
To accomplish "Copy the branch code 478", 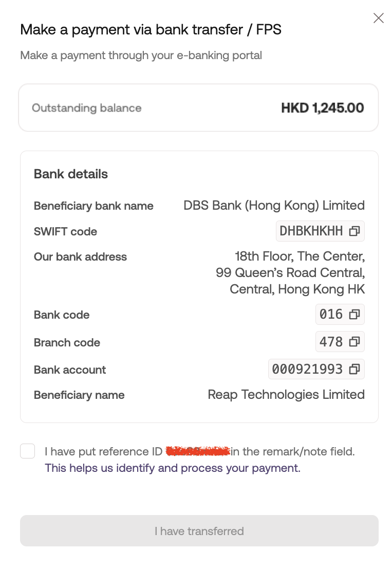I will pos(354,342).
